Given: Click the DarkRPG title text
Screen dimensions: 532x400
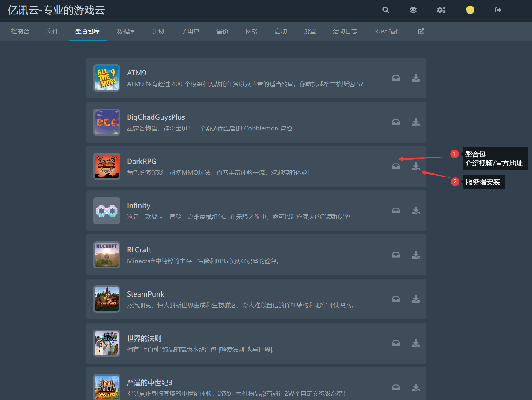Looking at the screenshot, I should [142, 161].
